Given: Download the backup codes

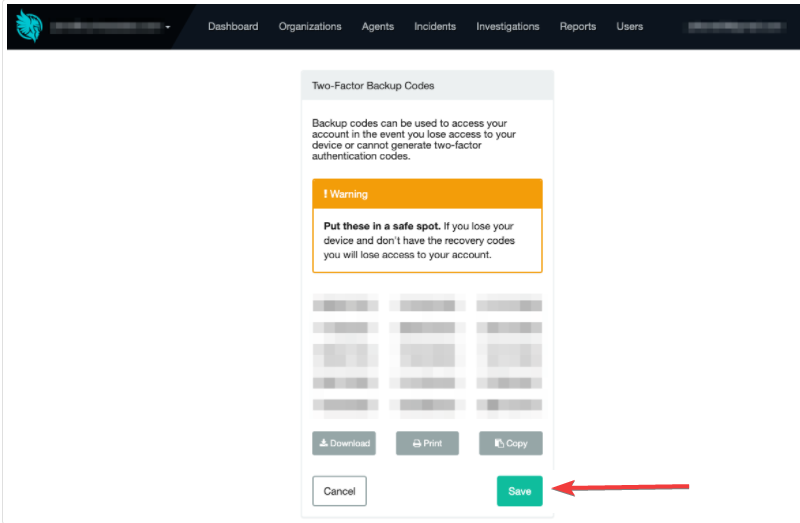Looking at the screenshot, I should pyautogui.click(x=344, y=443).
